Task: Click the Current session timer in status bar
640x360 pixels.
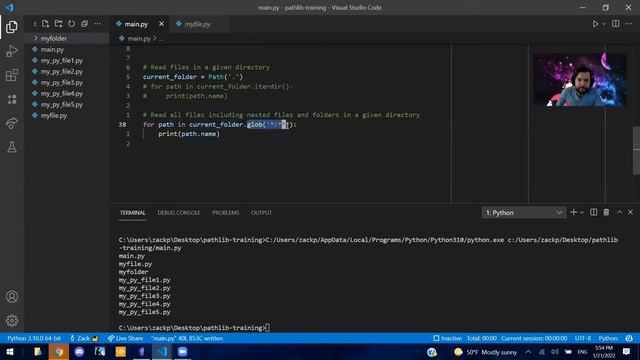Action: [534, 338]
